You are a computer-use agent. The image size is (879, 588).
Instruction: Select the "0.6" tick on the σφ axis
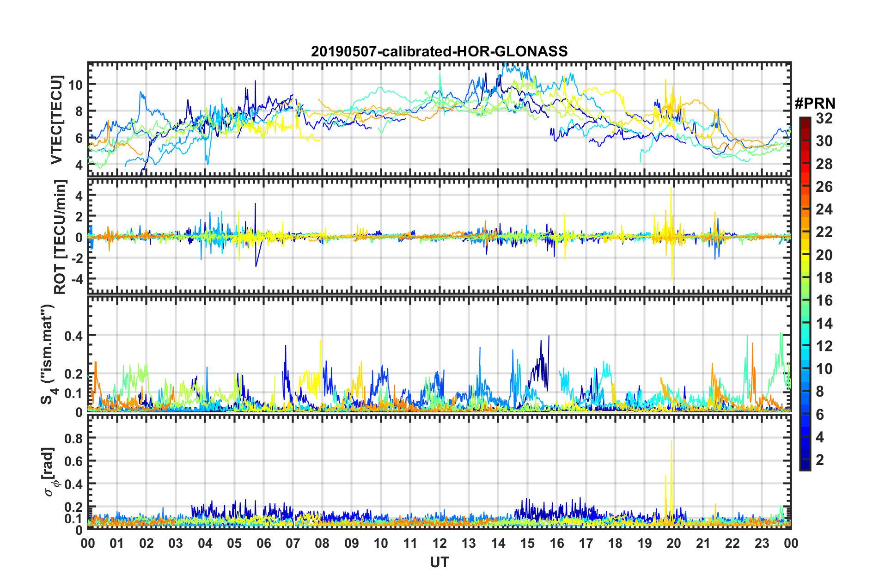tap(74, 461)
